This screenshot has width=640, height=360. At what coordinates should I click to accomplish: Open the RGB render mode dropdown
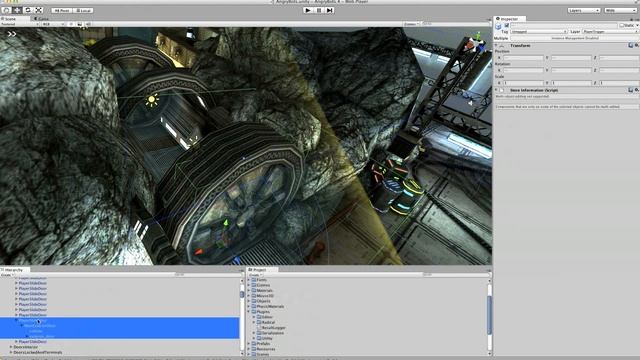click(53, 24)
